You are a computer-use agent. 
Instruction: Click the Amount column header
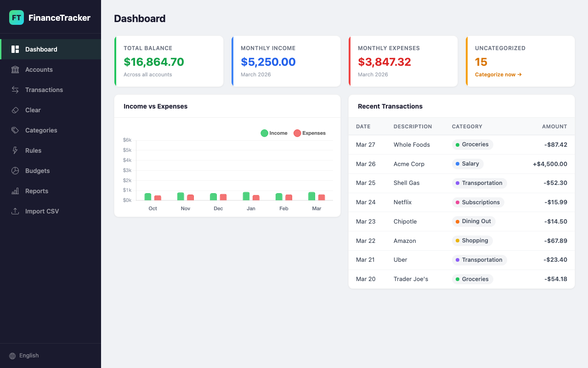554,126
